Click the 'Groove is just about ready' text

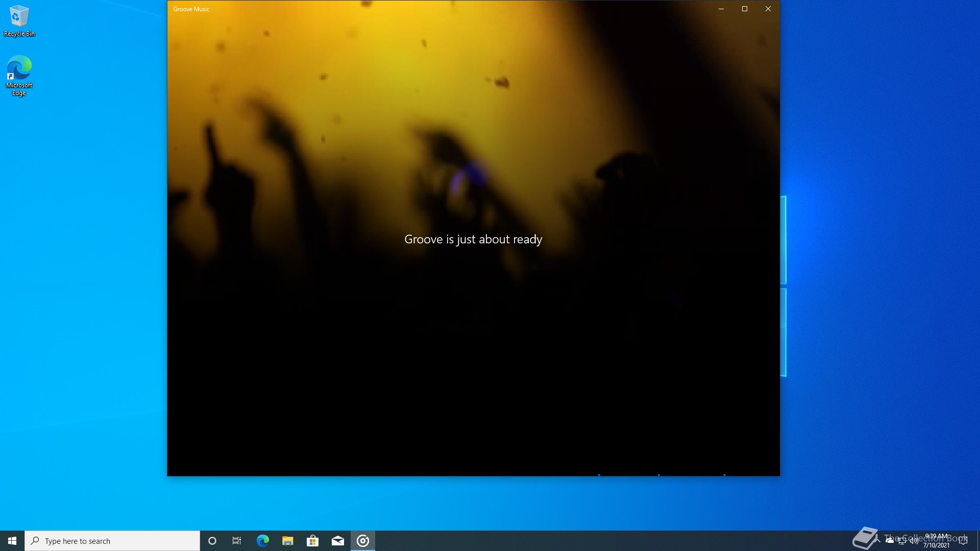[x=473, y=239]
